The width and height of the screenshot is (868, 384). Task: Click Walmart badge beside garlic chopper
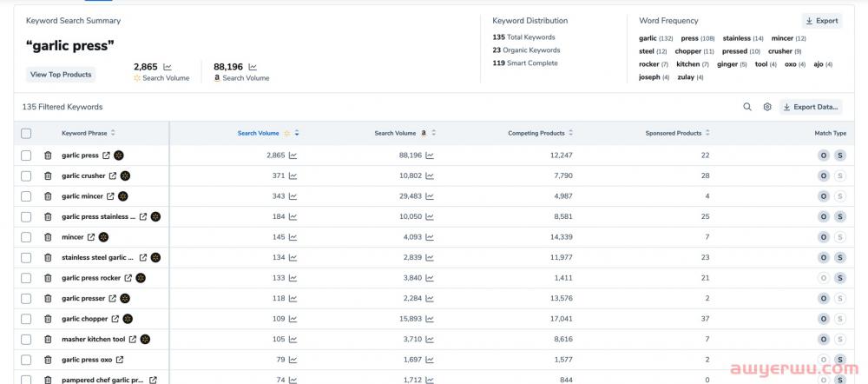(128, 319)
